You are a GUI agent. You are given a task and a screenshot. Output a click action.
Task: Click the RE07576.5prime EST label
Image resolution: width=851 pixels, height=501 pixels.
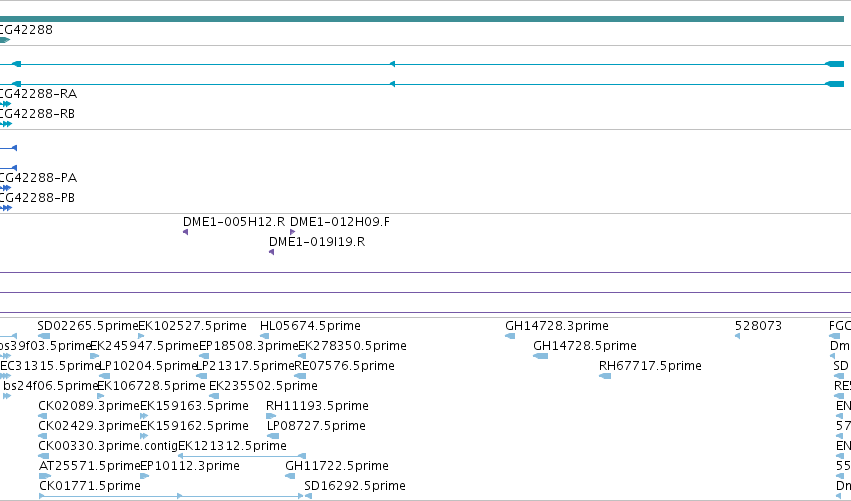344,366
